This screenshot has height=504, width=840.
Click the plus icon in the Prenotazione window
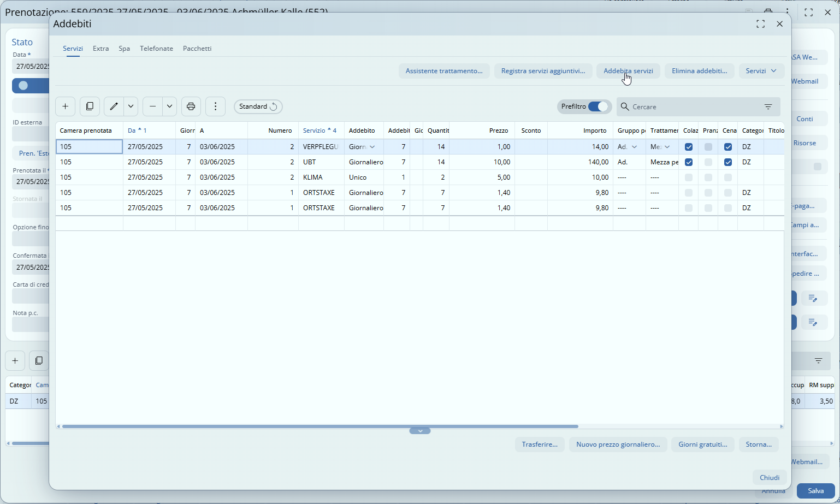pos(15,360)
